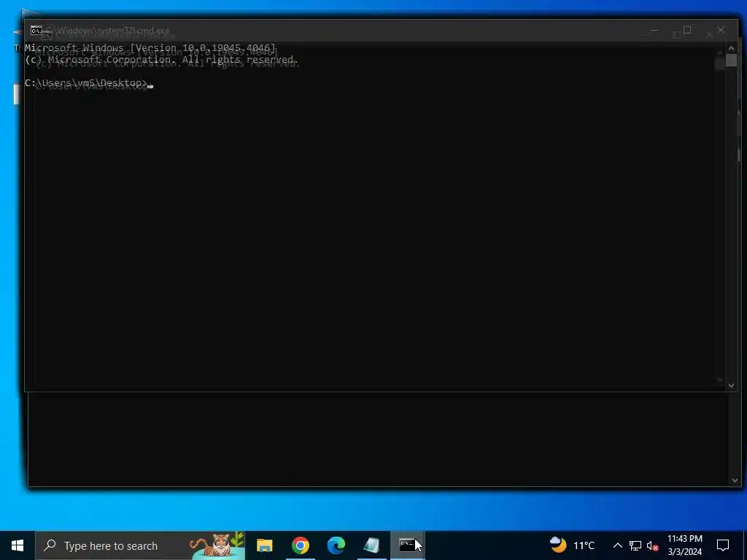Open the weather widget showing 11°C
This screenshot has height=560, width=747.
tap(572, 545)
